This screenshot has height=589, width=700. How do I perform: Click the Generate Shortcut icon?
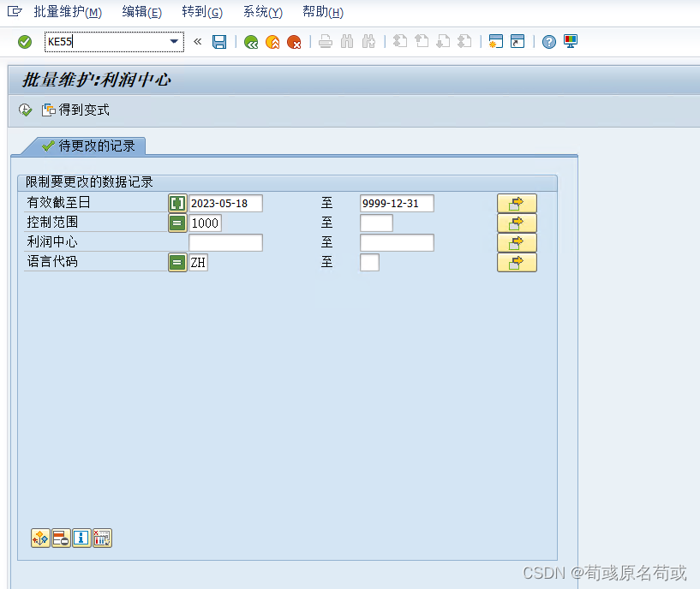point(518,41)
